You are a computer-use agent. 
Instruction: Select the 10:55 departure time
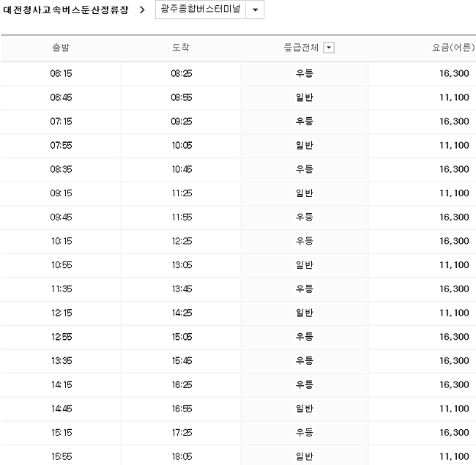click(62, 265)
